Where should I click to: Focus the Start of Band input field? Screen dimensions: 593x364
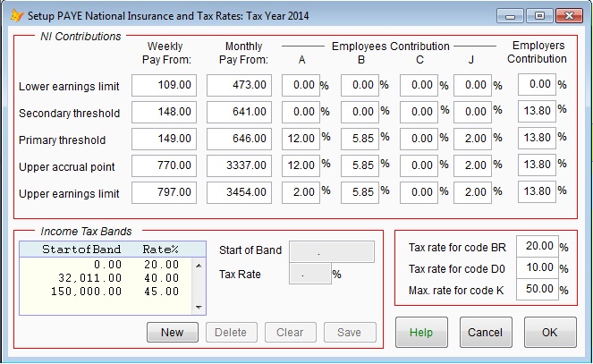coord(332,251)
